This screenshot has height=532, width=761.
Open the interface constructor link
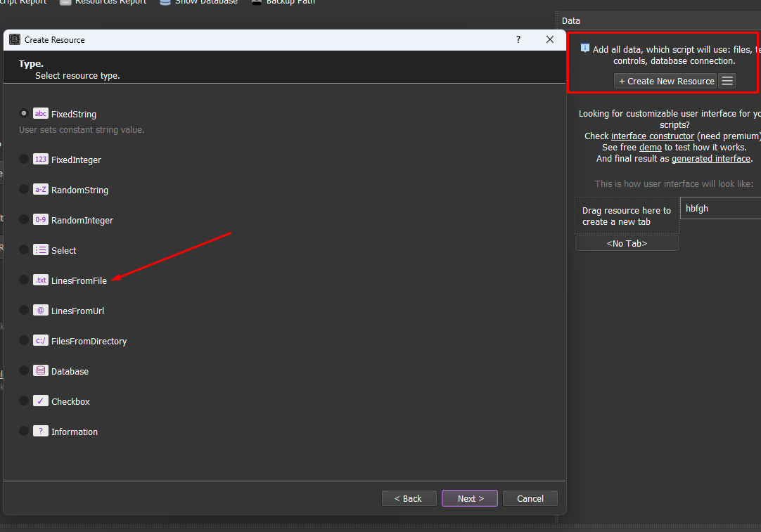coord(652,136)
